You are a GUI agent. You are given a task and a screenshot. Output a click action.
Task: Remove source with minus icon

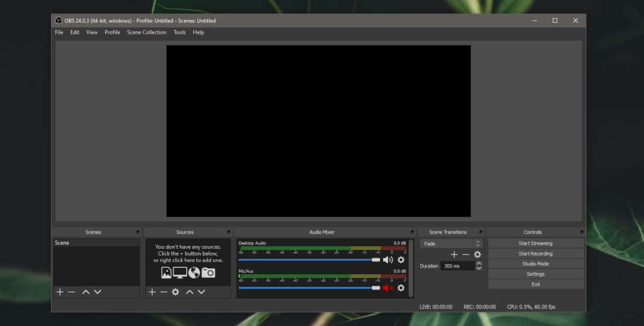164,292
